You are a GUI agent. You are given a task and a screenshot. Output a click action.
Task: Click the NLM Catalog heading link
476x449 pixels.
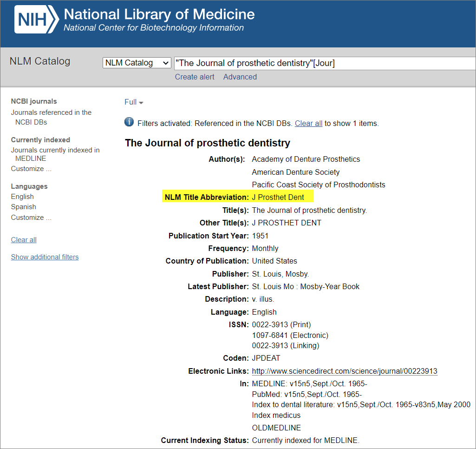tap(40, 61)
